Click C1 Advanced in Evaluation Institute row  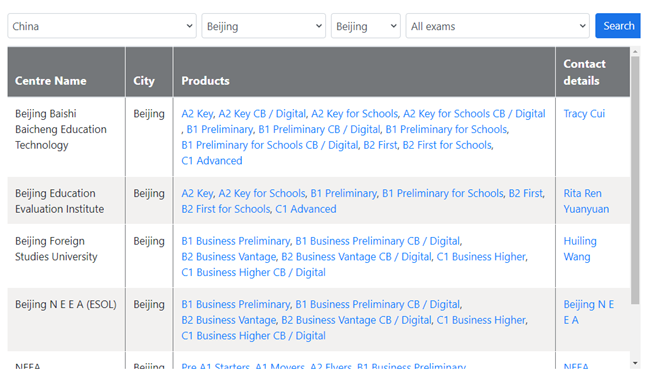click(x=306, y=209)
